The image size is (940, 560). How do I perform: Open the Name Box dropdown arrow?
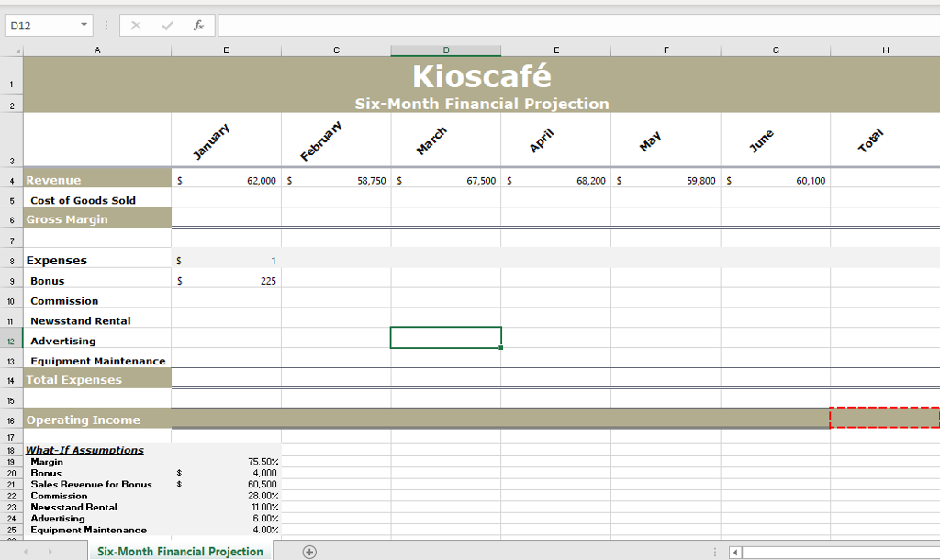[84, 25]
